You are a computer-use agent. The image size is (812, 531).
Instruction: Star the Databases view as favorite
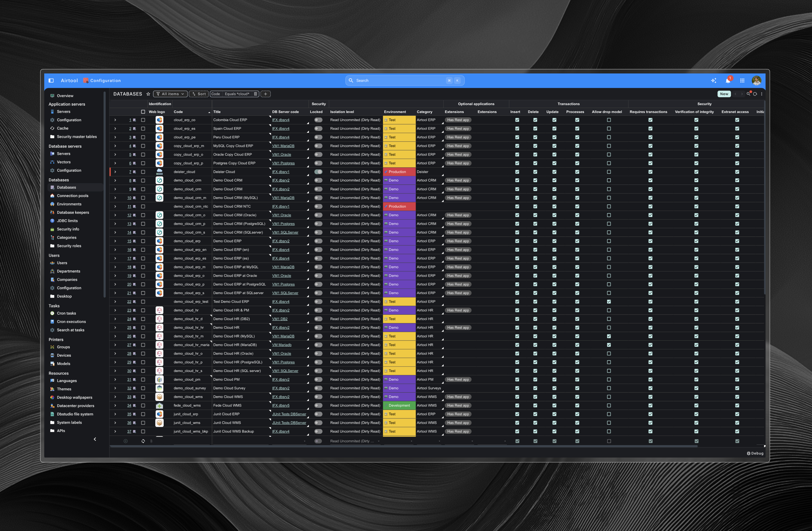148,94
